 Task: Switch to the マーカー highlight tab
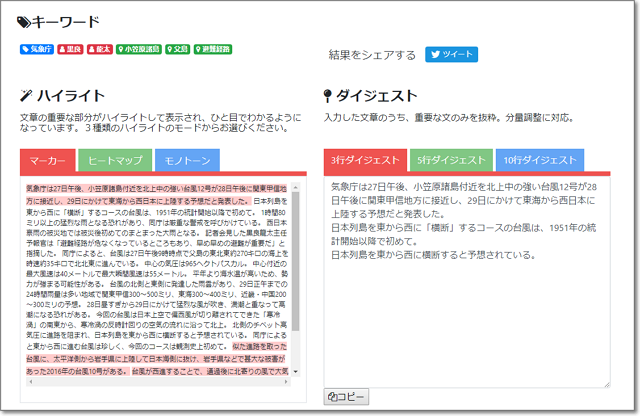[x=47, y=160]
